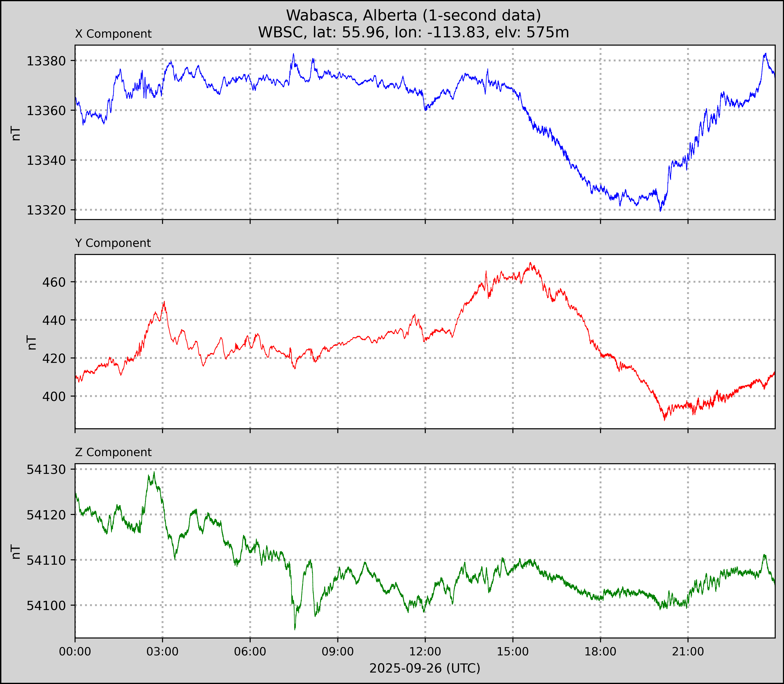Select the Z Component panel label

tap(113, 452)
